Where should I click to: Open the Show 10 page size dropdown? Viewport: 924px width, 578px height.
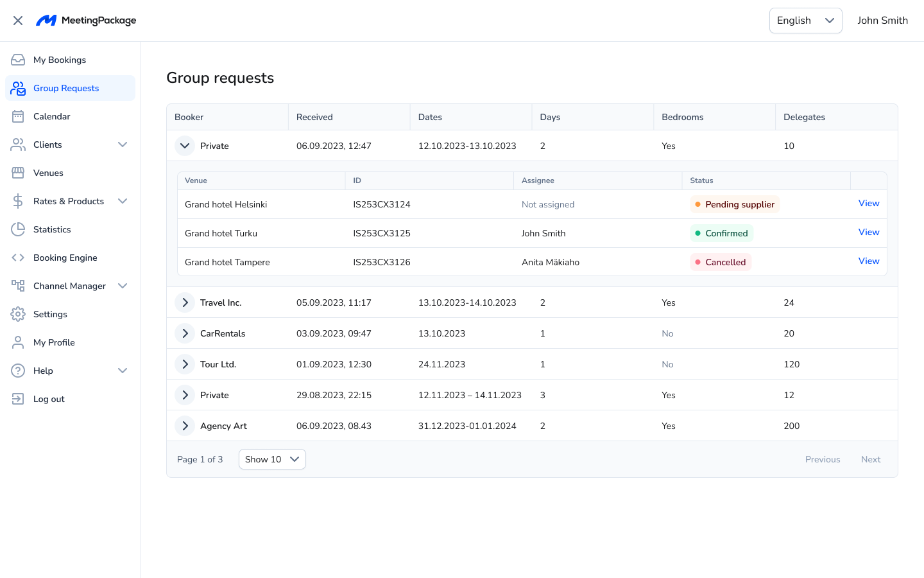[272, 459]
